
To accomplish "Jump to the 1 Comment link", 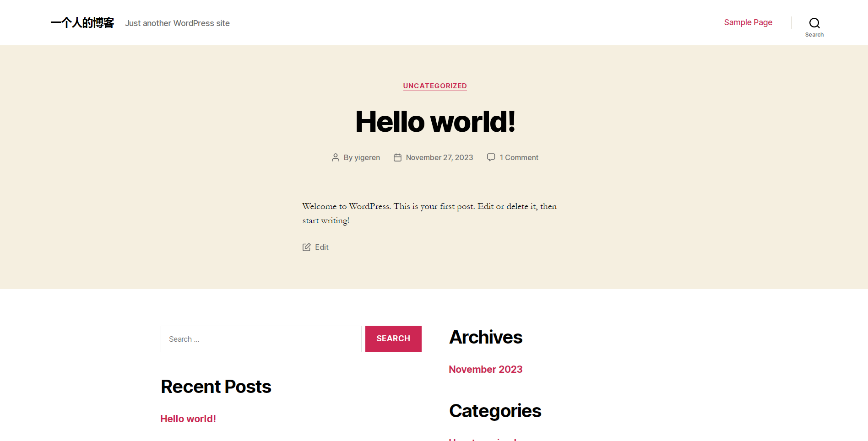I will (x=519, y=157).
